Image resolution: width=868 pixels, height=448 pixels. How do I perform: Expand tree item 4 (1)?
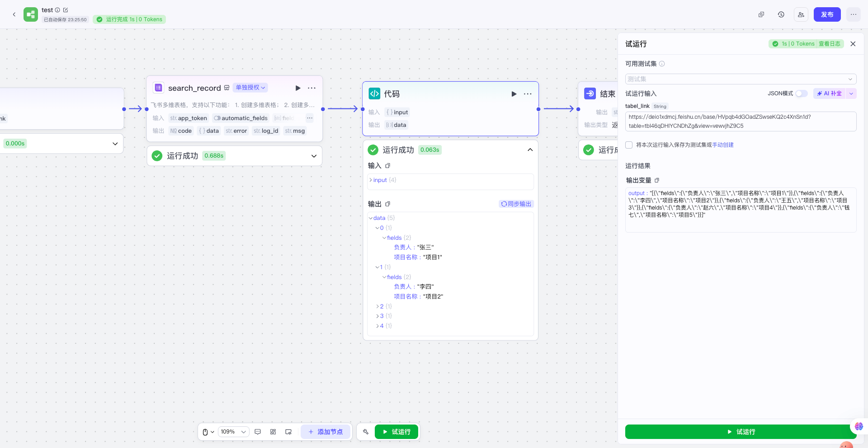pos(377,326)
